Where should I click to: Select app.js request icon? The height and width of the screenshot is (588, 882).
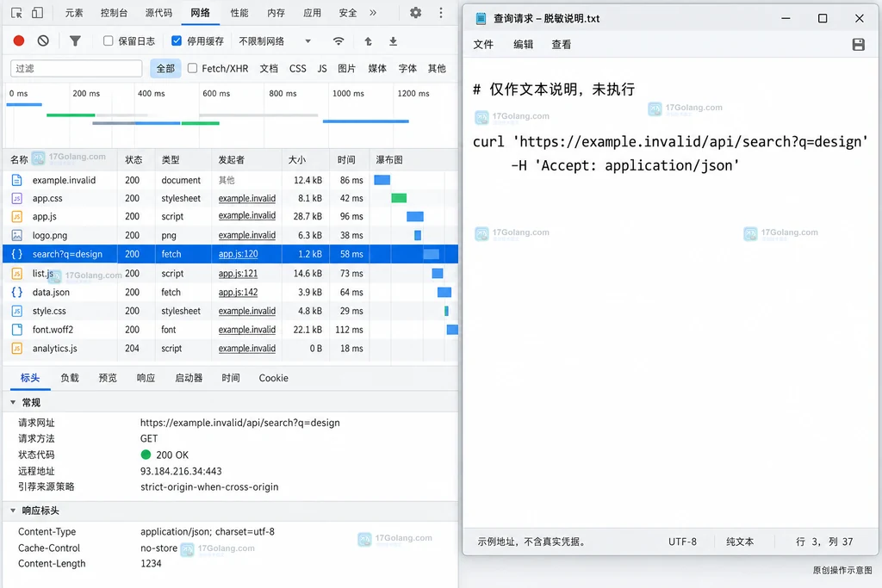point(17,216)
